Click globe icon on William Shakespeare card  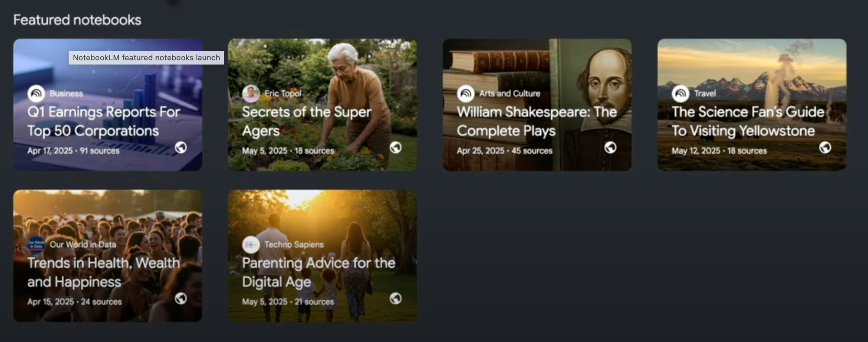[x=610, y=148]
